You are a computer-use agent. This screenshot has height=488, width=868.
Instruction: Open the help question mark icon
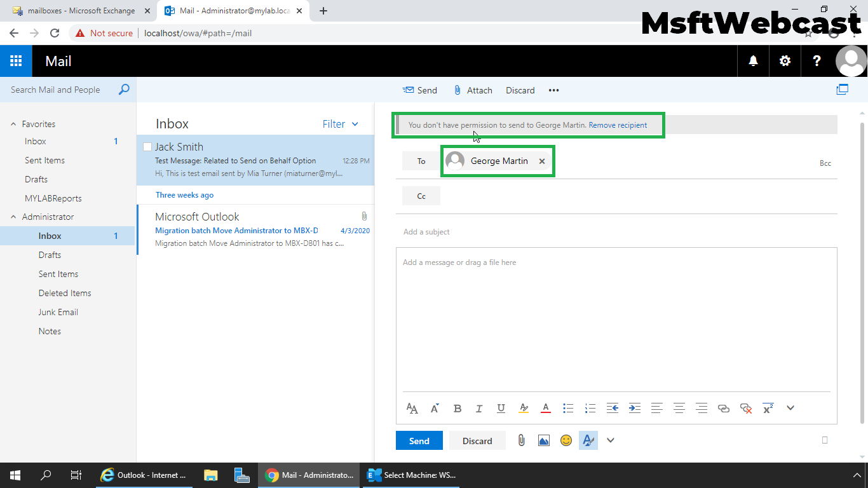pyautogui.click(x=817, y=61)
